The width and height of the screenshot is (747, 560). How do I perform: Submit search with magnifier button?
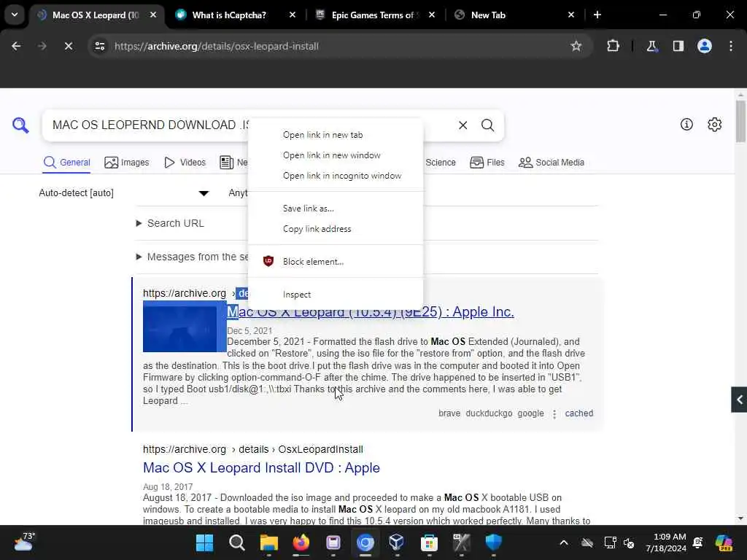click(487, 125)
